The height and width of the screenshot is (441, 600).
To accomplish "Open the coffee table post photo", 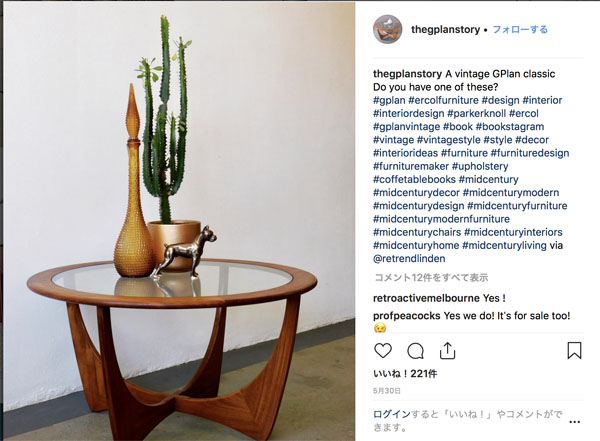I will click(179, 221).
